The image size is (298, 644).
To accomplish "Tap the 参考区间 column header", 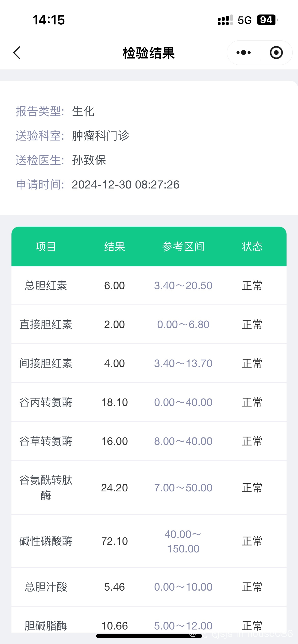I will click(183, 247).
